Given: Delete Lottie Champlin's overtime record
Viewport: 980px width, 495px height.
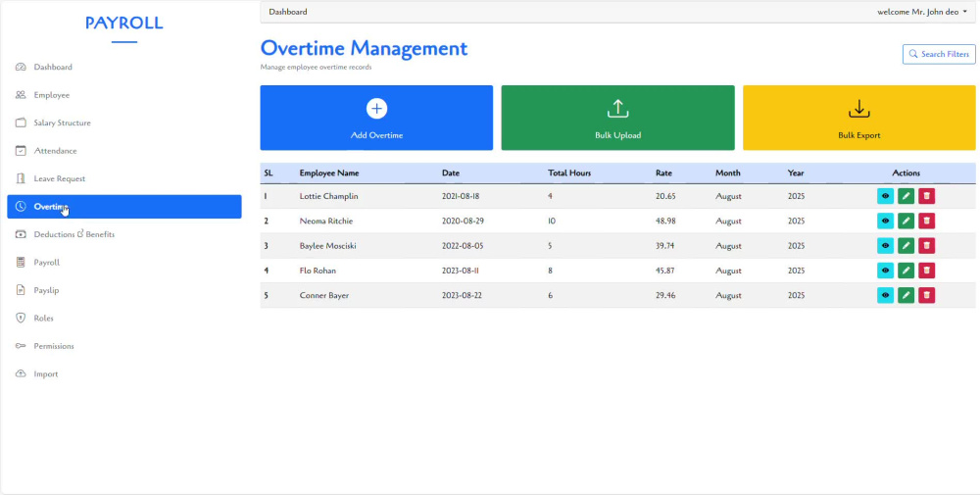Looking at the screenshot, I should [926, 196].
